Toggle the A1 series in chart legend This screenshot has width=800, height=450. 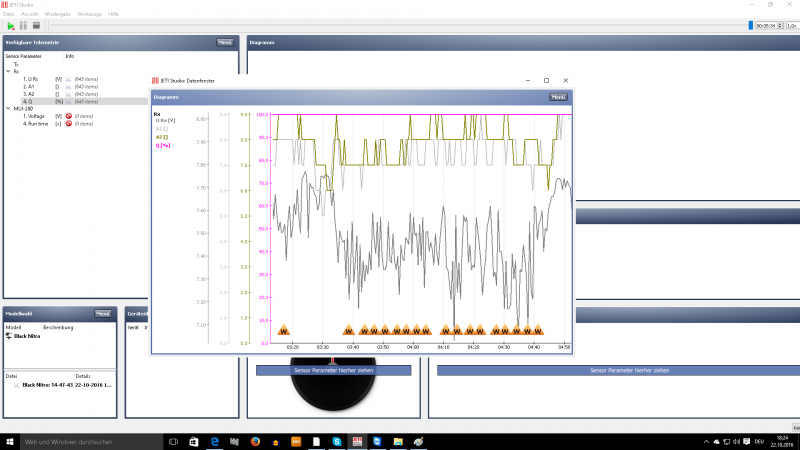pyautogui.click(x=161, y=129)
